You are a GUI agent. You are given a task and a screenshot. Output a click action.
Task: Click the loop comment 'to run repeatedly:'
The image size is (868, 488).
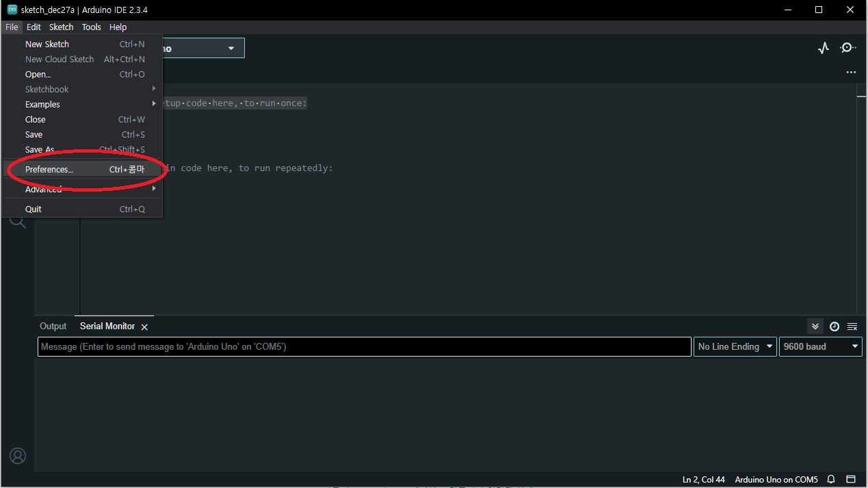286,168
